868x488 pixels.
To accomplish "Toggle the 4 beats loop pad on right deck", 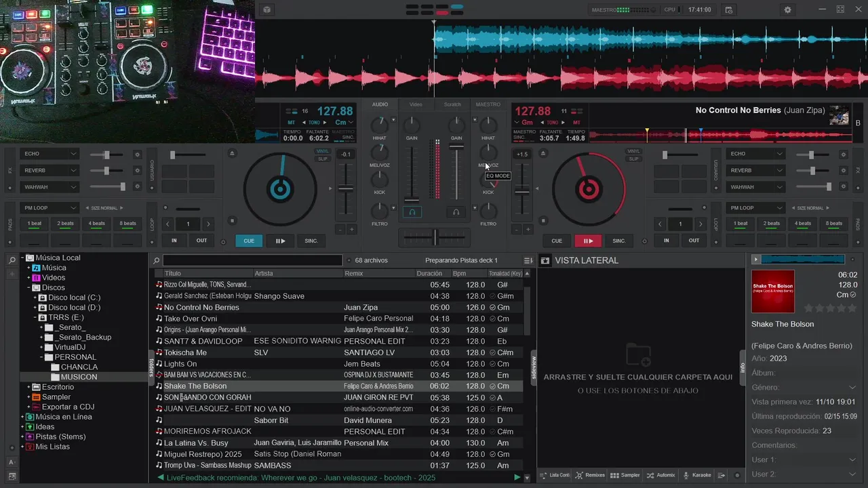I will tap(803, 223).
